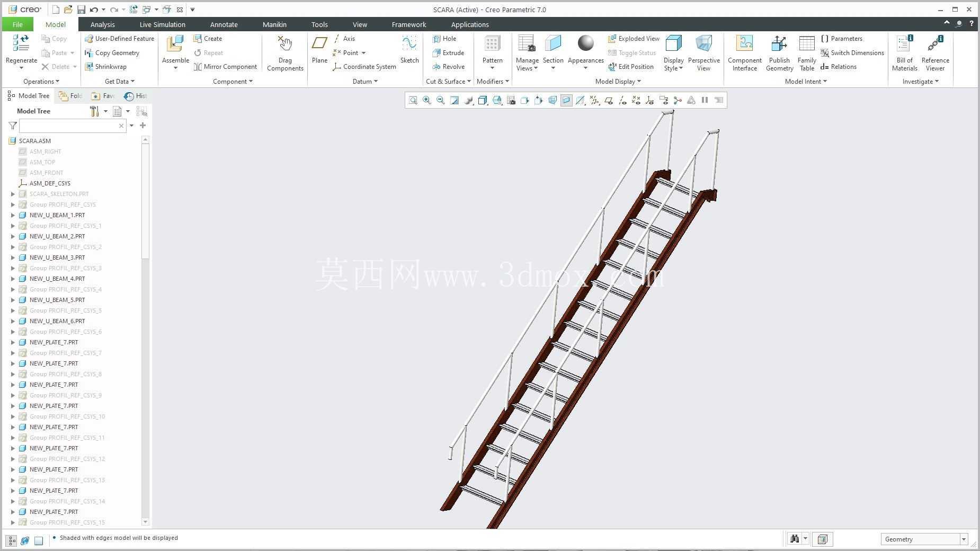
Task: Expand the Cut & Surface dropdown
Action: tap(448, 82)
